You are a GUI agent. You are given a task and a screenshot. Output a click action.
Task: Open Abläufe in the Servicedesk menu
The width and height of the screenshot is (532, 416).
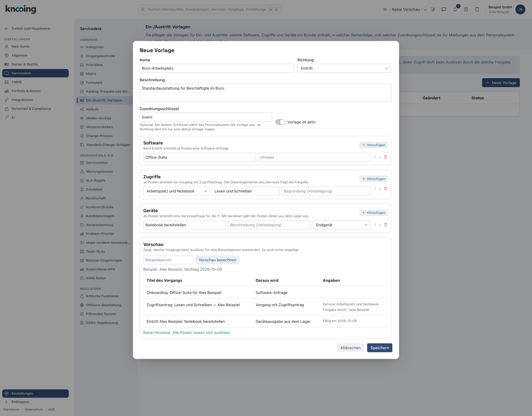pyautogui.click(x=92, y=109)
